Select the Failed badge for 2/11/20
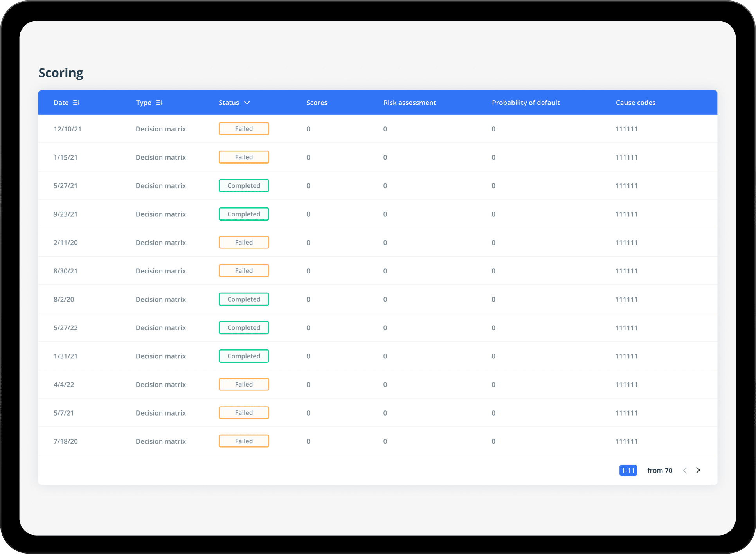The height and width of the screenshot is (554, 756). click(244, 242)
